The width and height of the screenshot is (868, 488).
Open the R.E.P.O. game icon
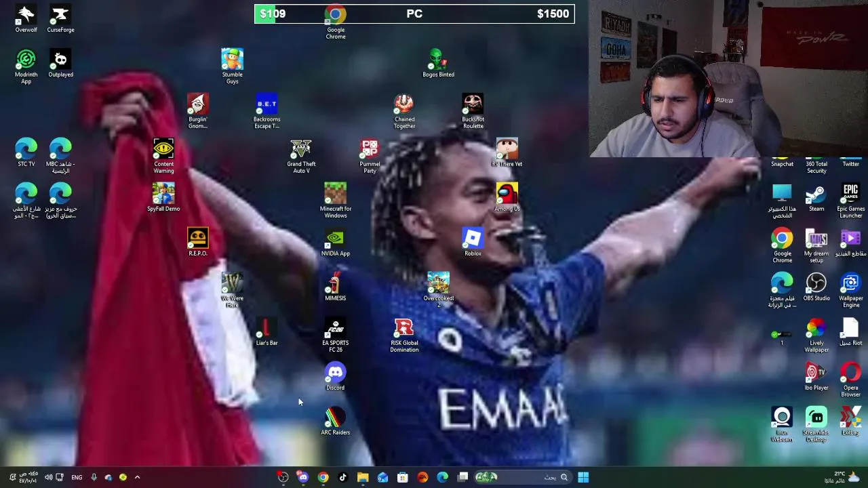[197, 243]
